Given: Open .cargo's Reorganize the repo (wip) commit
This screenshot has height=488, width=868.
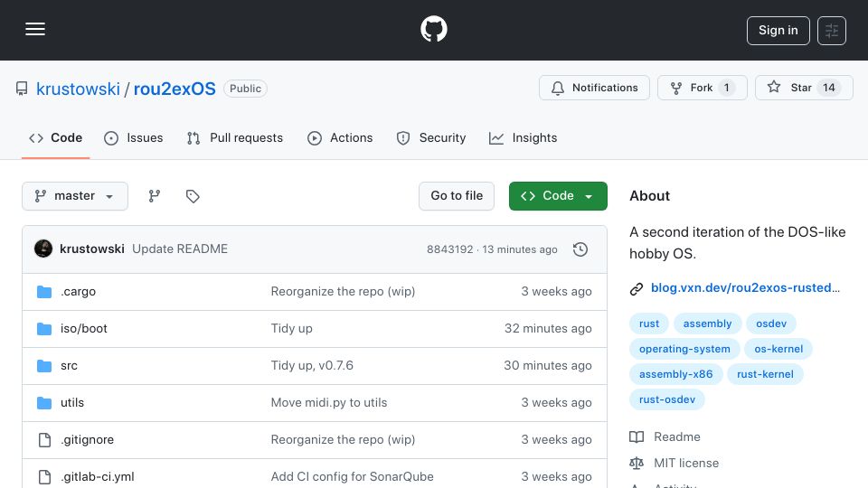Looking at the screenshot, I should tap(343, 292).
